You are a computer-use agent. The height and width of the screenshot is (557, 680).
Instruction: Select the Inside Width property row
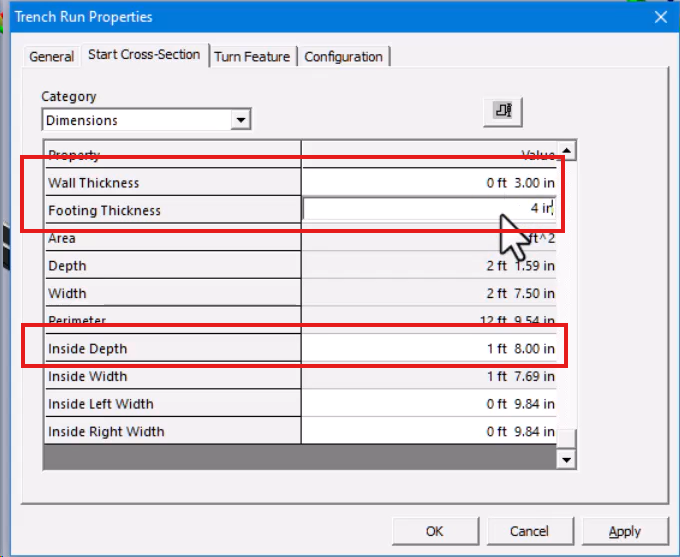(x=172, y=377)
